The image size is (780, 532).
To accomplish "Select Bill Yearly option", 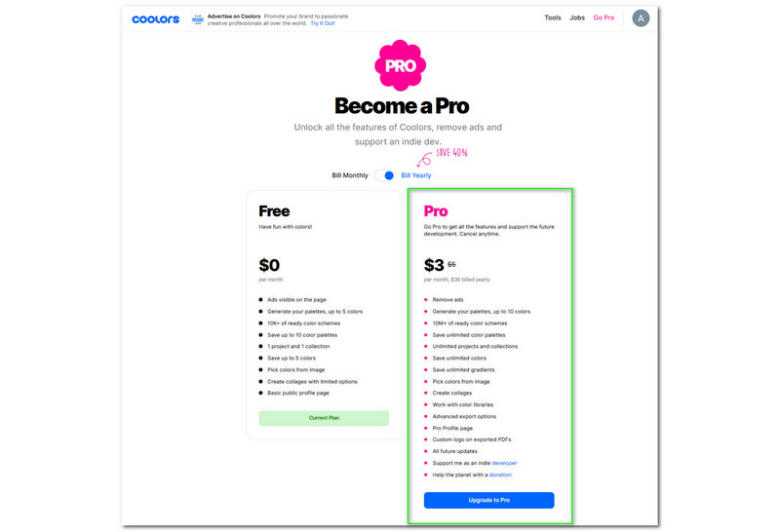I will [x=416, y=175].
